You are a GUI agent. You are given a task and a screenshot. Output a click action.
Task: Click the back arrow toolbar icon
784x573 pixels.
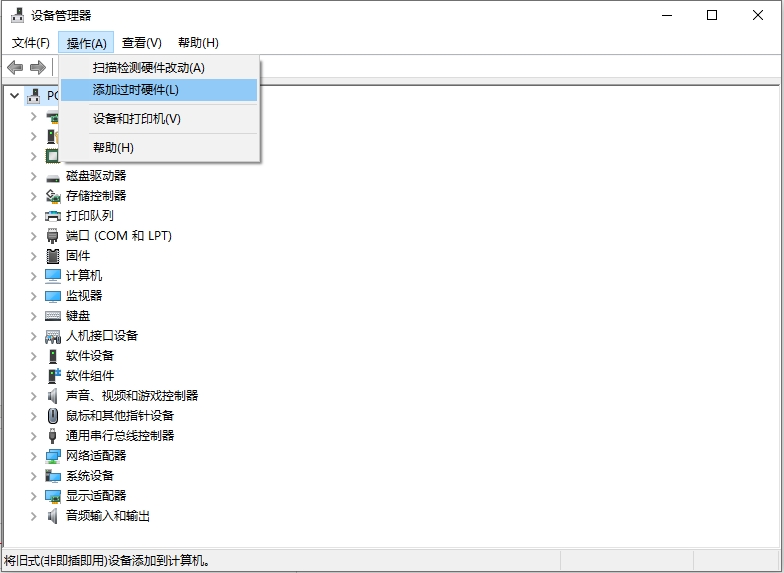15,67
